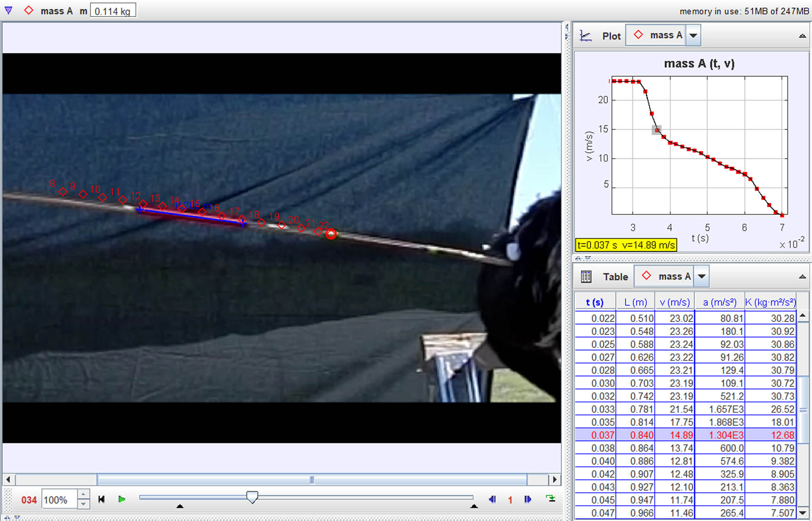The height and width of the screenshot is (521, 812).
Task: Reset video to first frame
Action: (x=102, y=499)
